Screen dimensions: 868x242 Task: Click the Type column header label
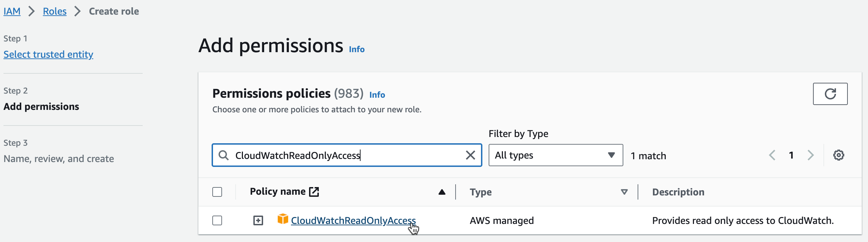click(481, 192)
